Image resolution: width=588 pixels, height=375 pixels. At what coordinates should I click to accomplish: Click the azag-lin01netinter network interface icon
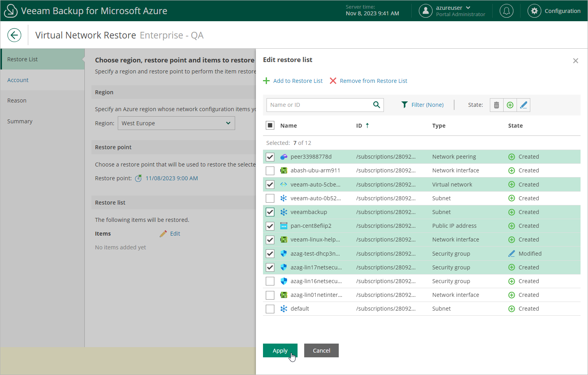pyautogui.click(x=284, y=295)
